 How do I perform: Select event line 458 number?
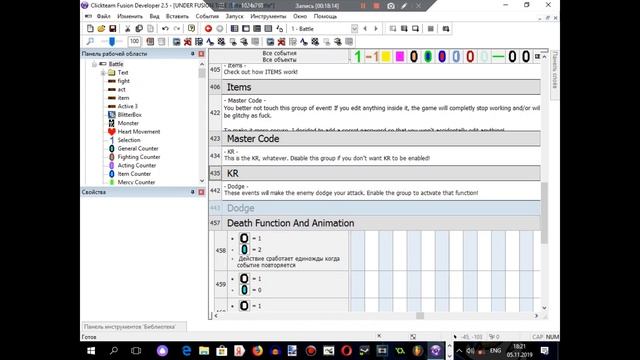click(221, 251)
